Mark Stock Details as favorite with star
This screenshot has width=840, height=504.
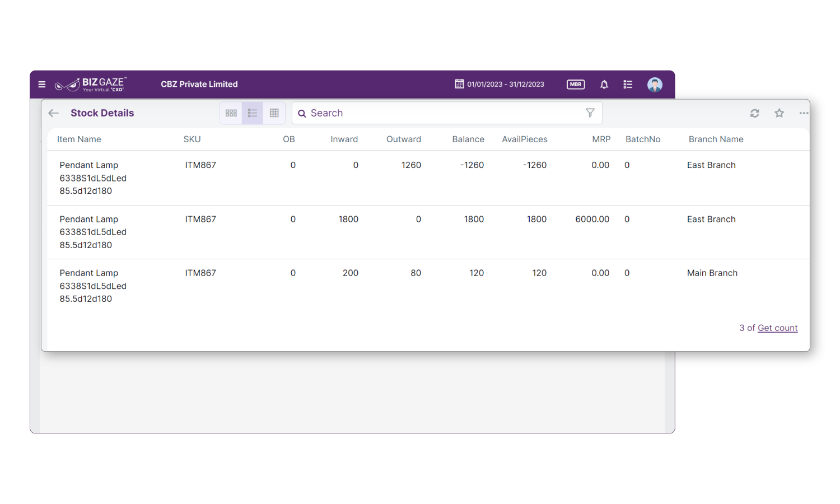[x=779, y=113]
